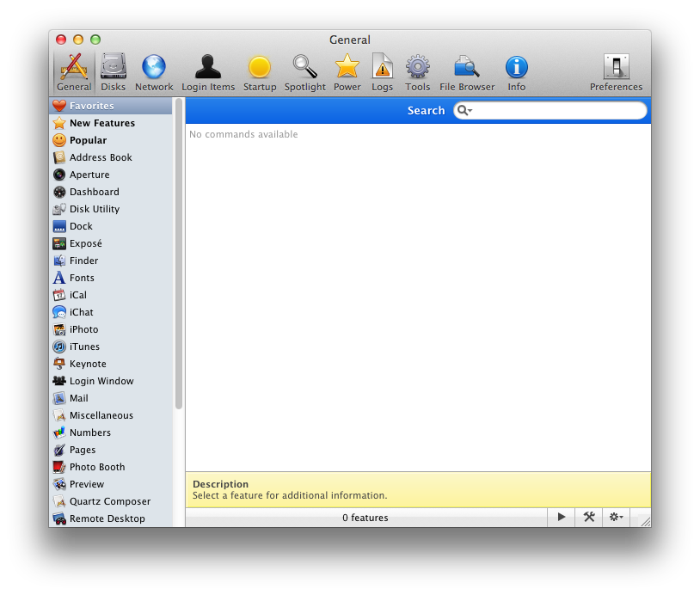Select Disk Utility in the sidebar list
700x595 pixels.
tap(94, 209)
